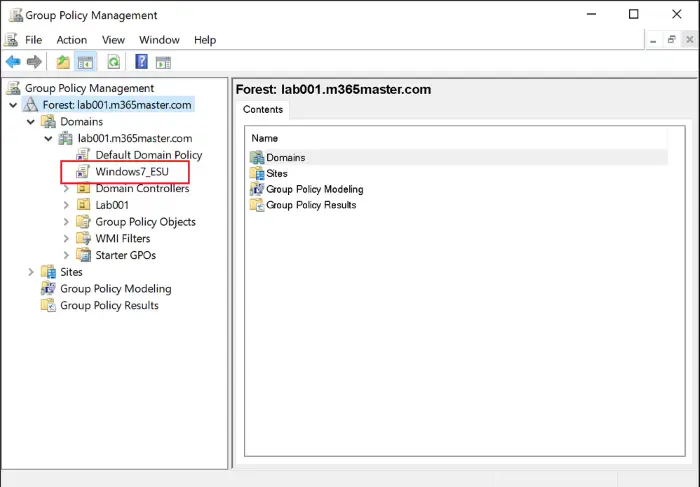Image resolution: width=700 pixels, height=487 pixels.
Task: Select Default Domain Policy in tree
Action: point(149,155)
